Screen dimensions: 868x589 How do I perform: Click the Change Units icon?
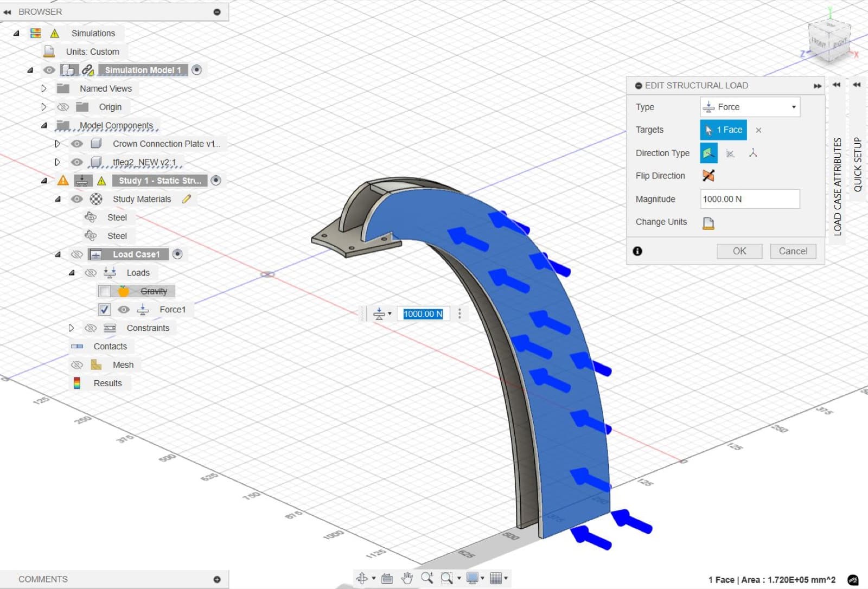(709, 223)
